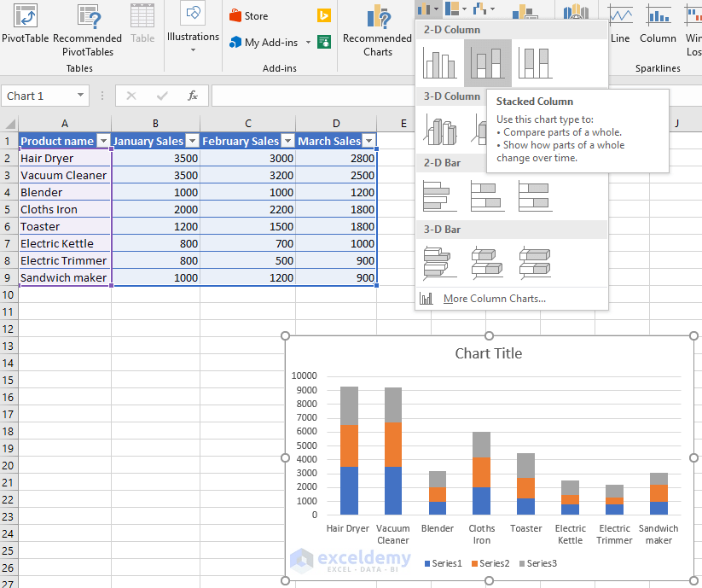Open the Office Store add-ins

(249, 16)
